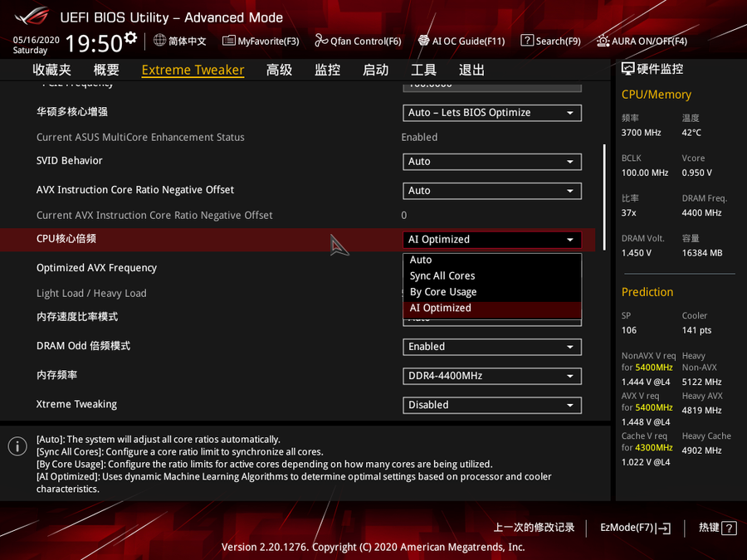The image size is (747, 560).
Task: Click the settings gear next to the clock
Action: pyautogui.click(x=130, y=38)
